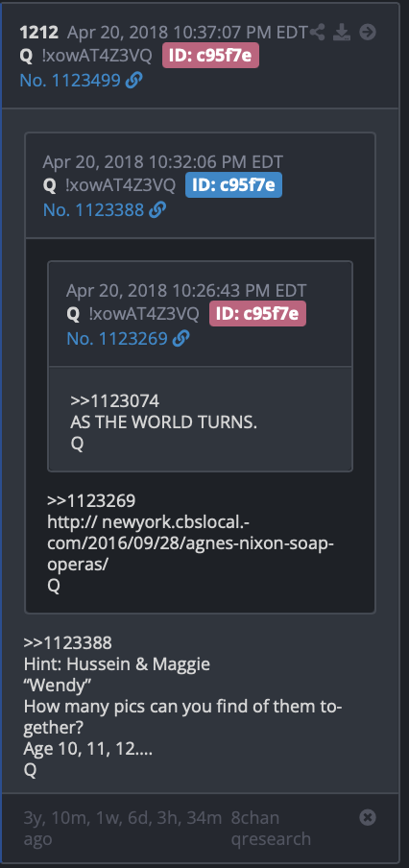
Task: Open post link No. 1123269
Action: 117,339
